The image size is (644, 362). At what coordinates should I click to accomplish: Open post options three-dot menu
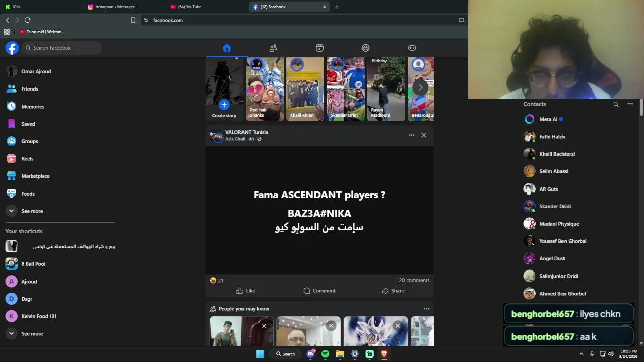pos(412,135)
